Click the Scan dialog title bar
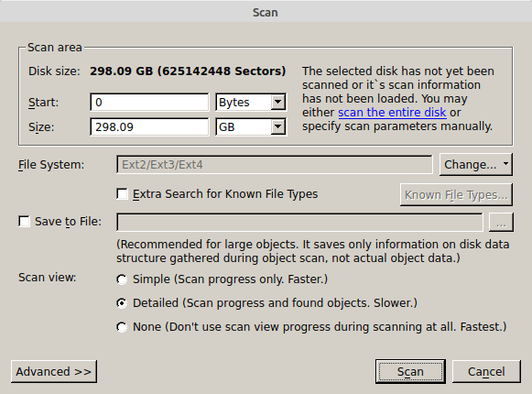 tap(266, 12)
